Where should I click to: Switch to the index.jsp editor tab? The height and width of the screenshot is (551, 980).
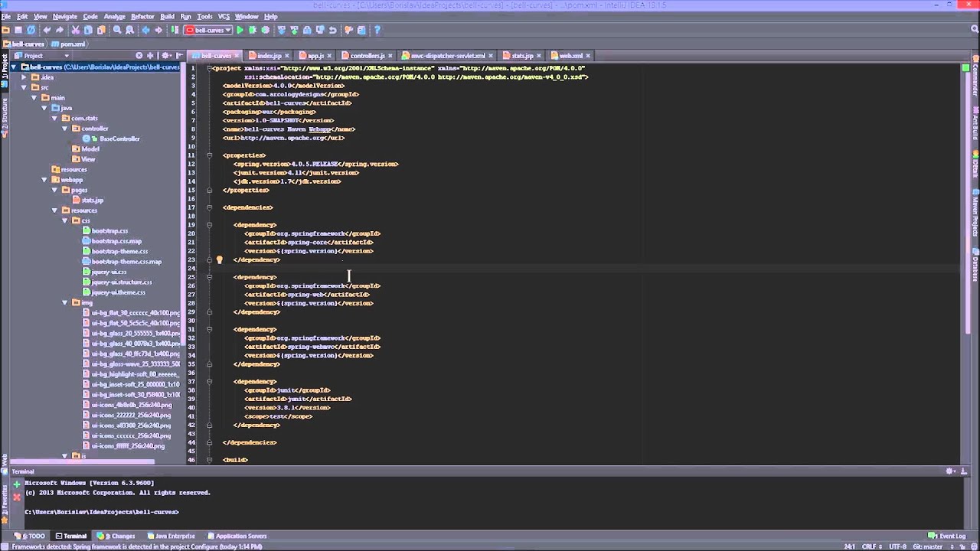point(269,56)
